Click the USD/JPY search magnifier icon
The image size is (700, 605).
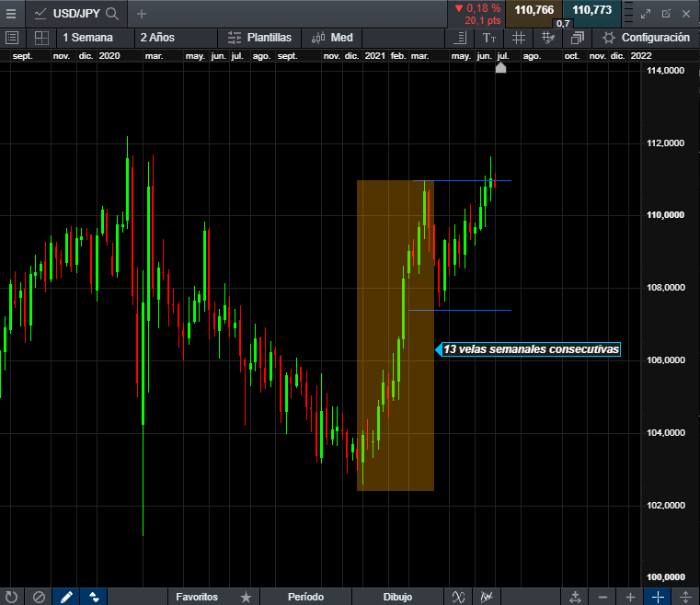pyautogui.click(x=112, y=14)
